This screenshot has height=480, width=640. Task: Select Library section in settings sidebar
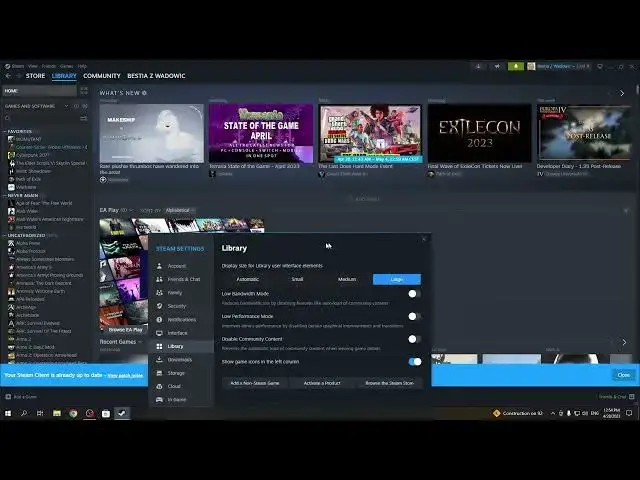[181, 347]
